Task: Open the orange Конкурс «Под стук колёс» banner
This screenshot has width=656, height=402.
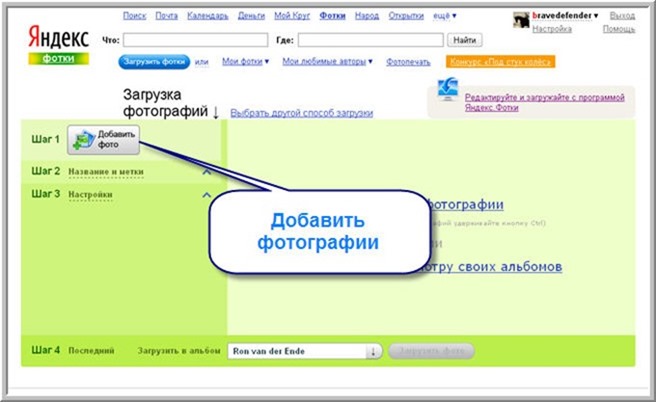Action: [500, 62]
